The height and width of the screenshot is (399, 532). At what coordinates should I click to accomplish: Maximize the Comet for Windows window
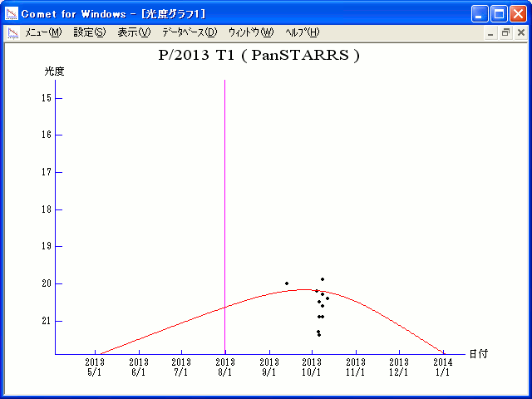tap(499, 14)
